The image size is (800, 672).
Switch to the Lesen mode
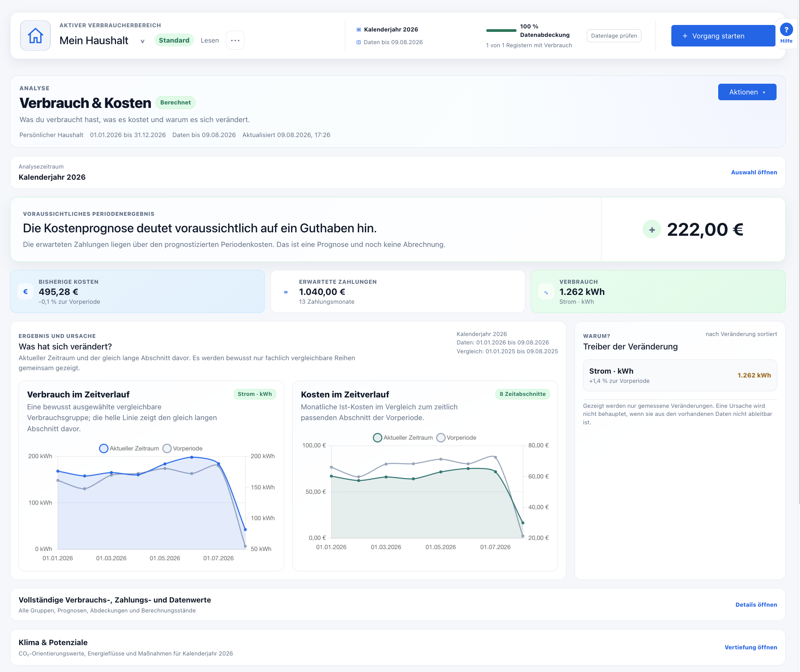210,40
